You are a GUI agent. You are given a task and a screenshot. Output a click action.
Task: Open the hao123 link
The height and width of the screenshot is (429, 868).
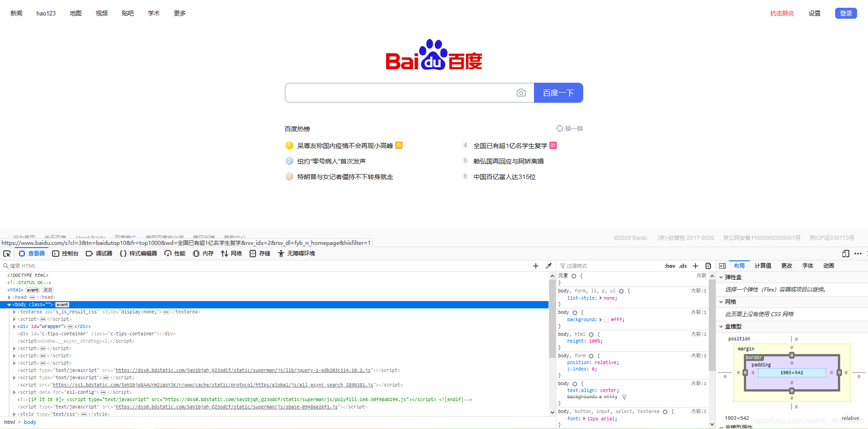(46, 13)
